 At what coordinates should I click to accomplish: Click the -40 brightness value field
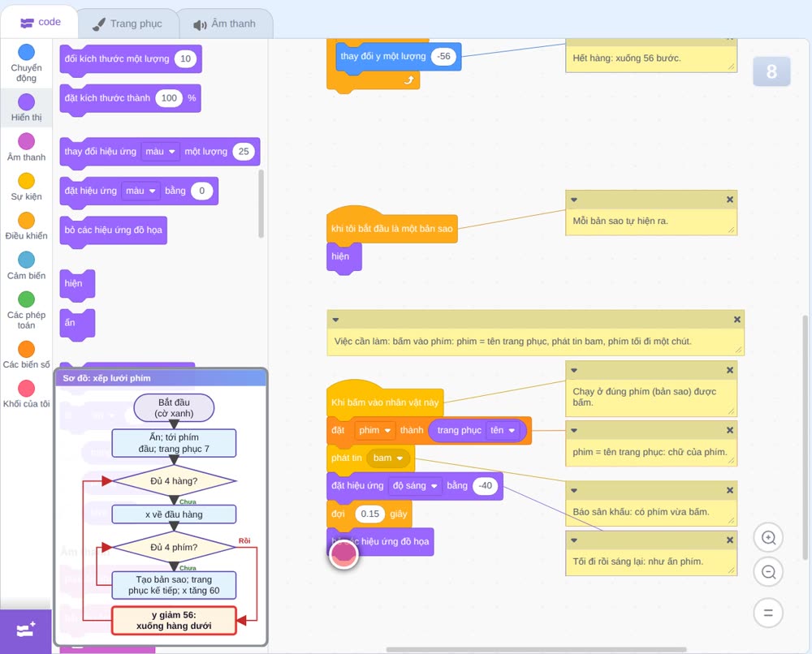[x=486, y=486]
